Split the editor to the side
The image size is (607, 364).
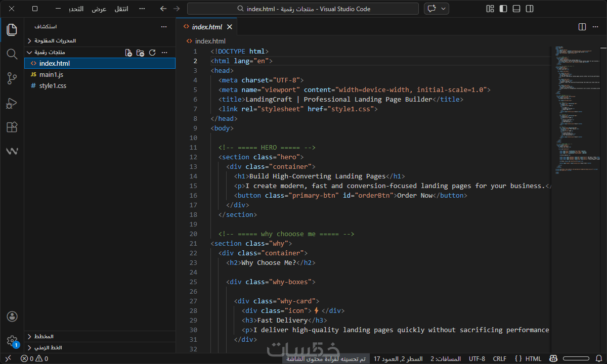point(582,27)
